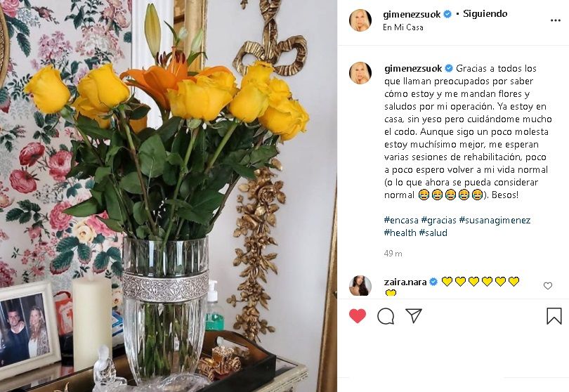This screenshot has height=392, width=569.
Task: Save post with bookmark icon
Action: pyautogui.click(x=554, y=316)
